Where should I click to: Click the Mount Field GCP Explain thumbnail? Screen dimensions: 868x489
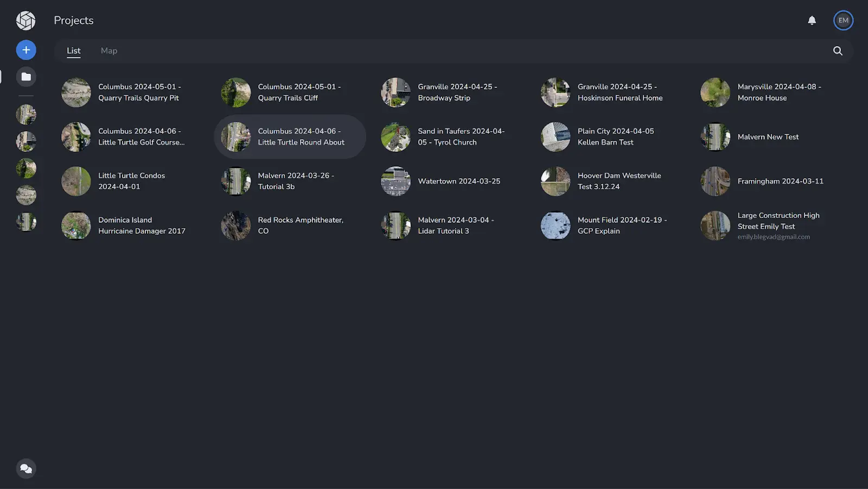pyautogui.click(x=555, y=226)
